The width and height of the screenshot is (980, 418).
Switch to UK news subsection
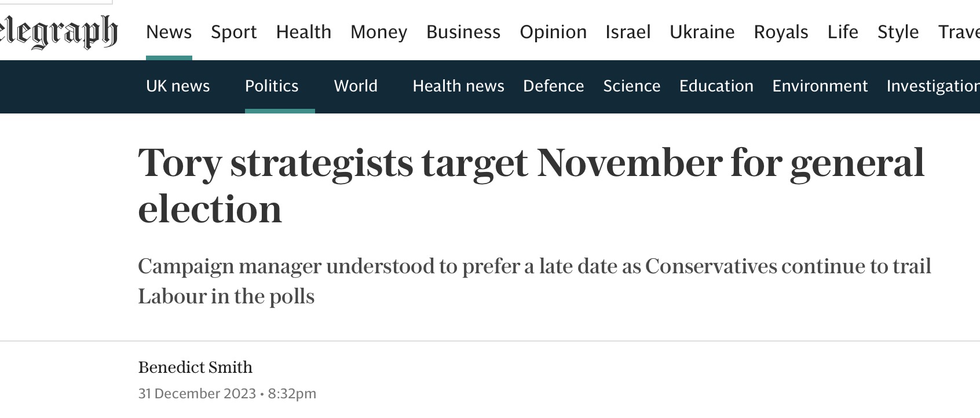tap(178, 86)
